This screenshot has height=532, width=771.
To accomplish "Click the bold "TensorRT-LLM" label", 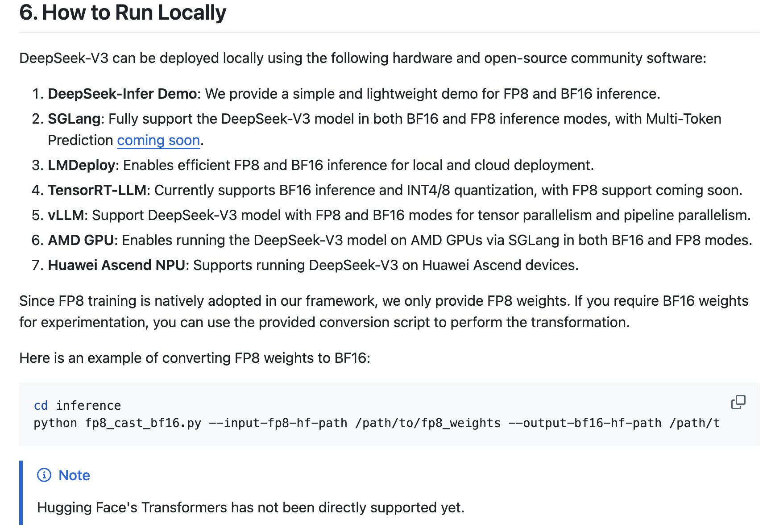I will (x=97, y=191).
